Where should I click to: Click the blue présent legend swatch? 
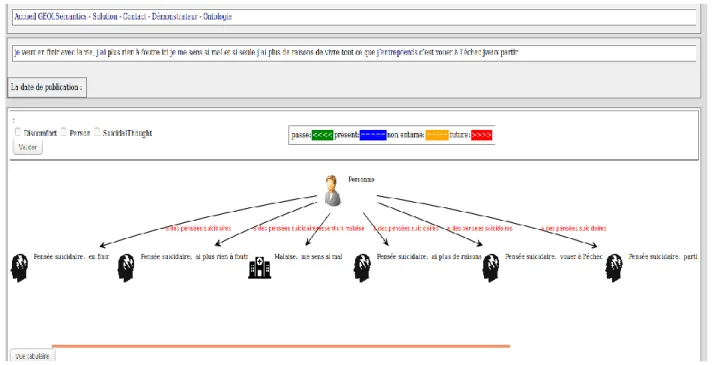coord(373,135)
